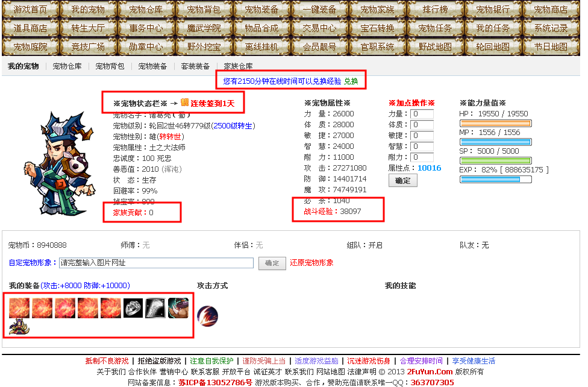Open the 宠物商店 navigation item
This screenshot has height=387, width=588.
(550, 9)
